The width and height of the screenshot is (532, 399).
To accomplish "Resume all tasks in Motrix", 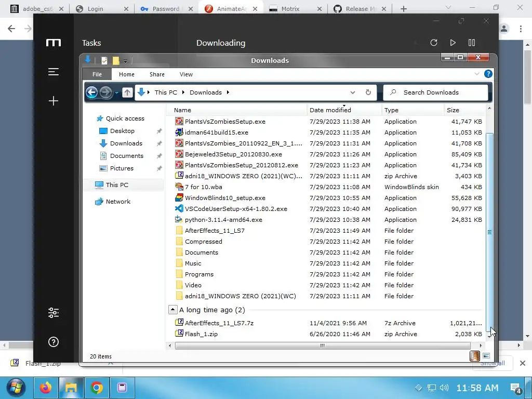I will pyautogui.click(x=453, y=43).
